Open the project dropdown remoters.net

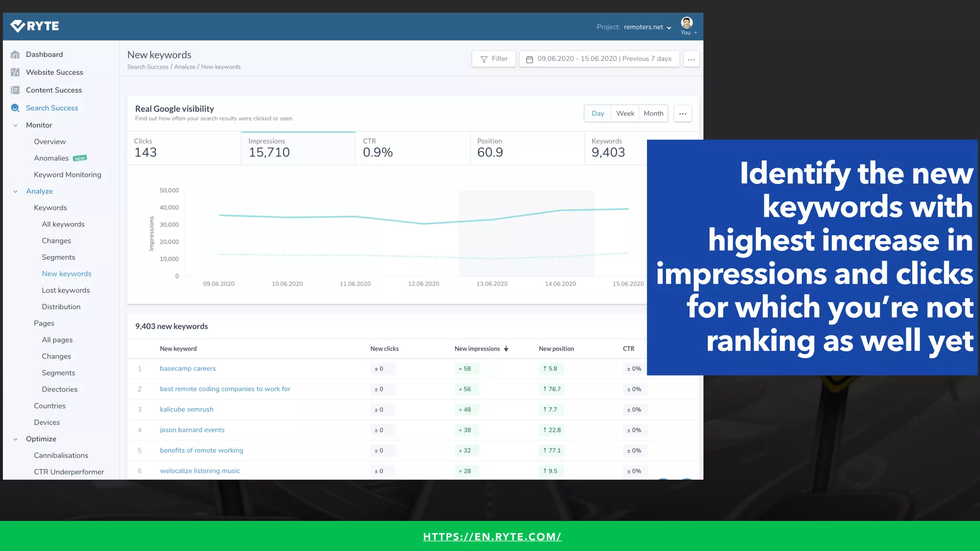(x=647, y=27)
